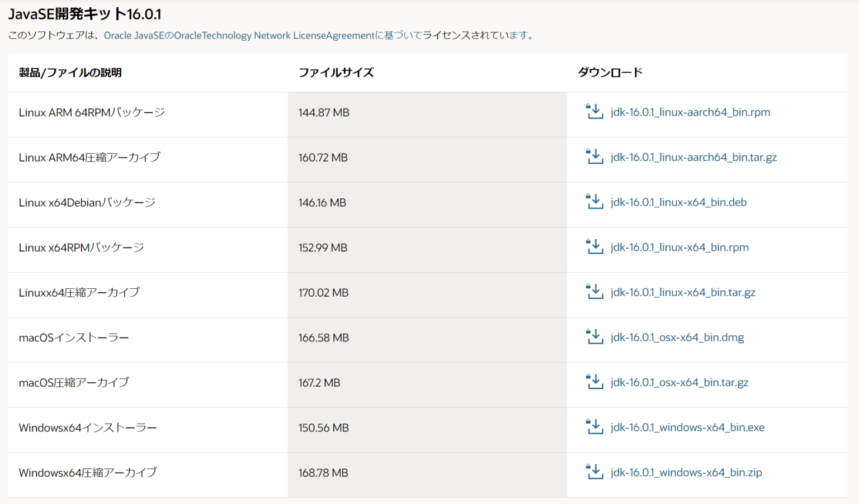The height and width of the screenshot is (504, 859).
Task: Download the Linux x64 Debian package link
Action: pyautogui.click(x=679, y=202)
